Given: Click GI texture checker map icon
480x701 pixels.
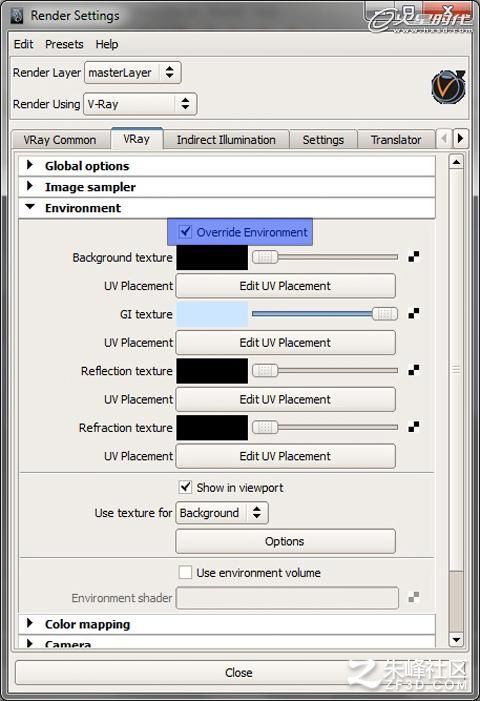Looking at the screenshot, I should click(414, 314).
